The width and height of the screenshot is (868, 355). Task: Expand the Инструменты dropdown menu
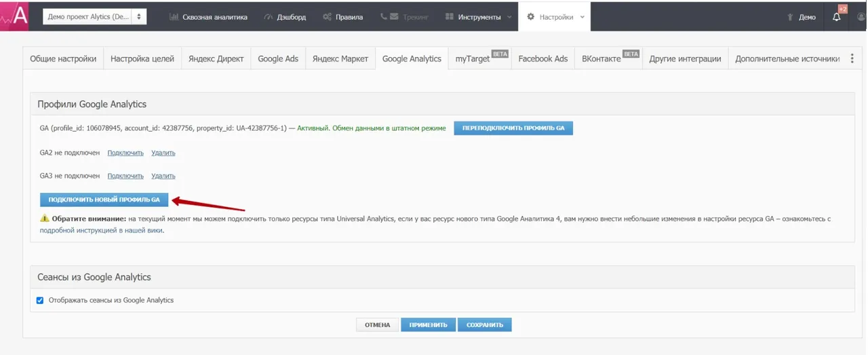tap(479, 17)
